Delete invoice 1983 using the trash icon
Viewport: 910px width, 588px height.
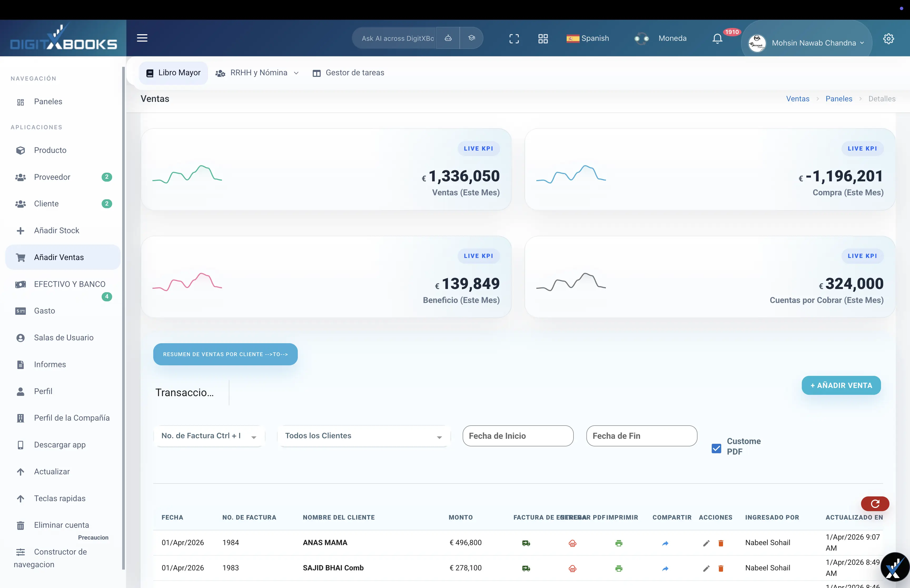point(721,568)
